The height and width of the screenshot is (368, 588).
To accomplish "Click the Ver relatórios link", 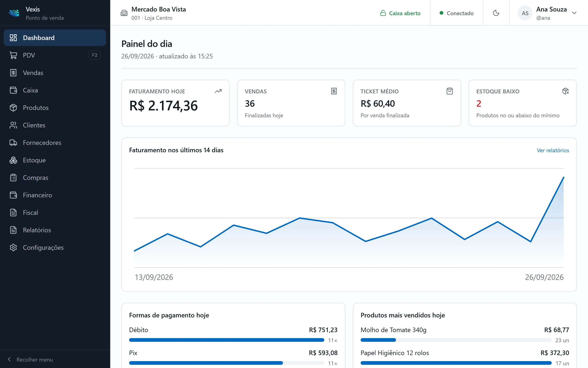I will tap(553, 150).
